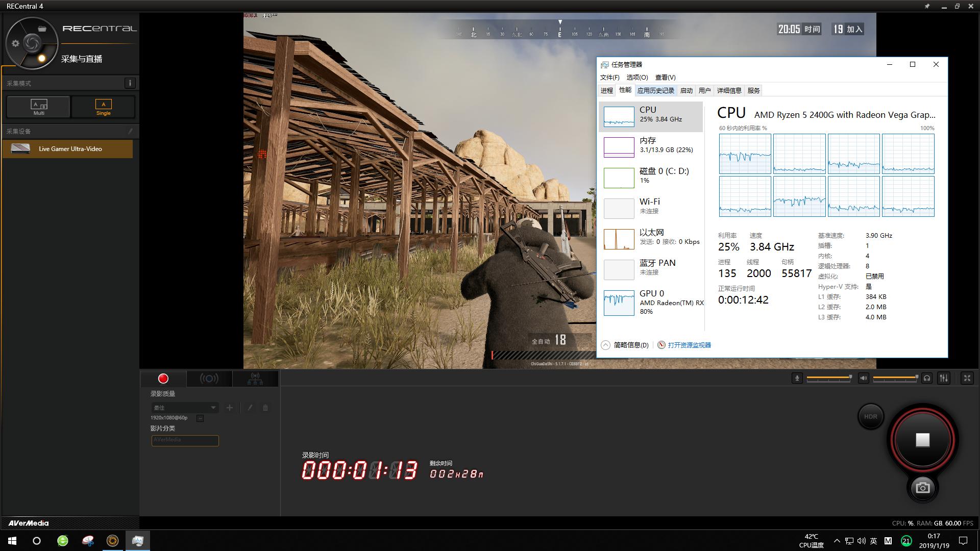The height and width of the screenshot is (551, 980).
Task: Open Windows Start menu
Action: [x=12, y=541]
